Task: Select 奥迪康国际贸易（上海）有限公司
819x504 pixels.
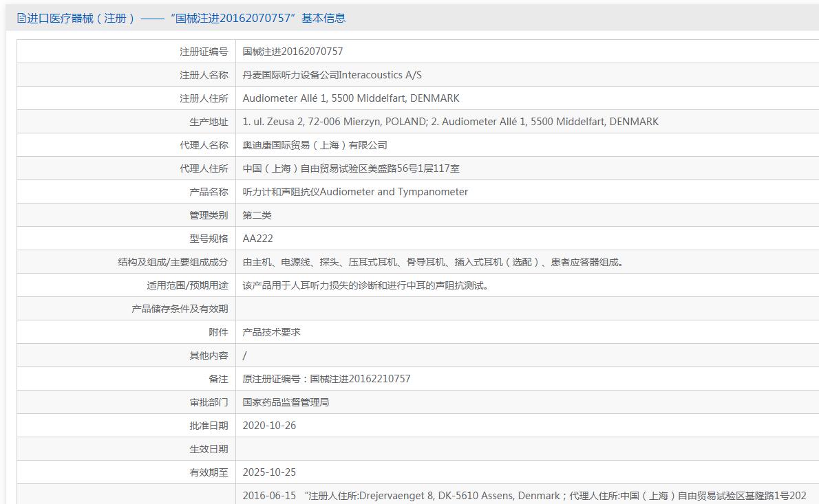Action: (x=315, y=146)
